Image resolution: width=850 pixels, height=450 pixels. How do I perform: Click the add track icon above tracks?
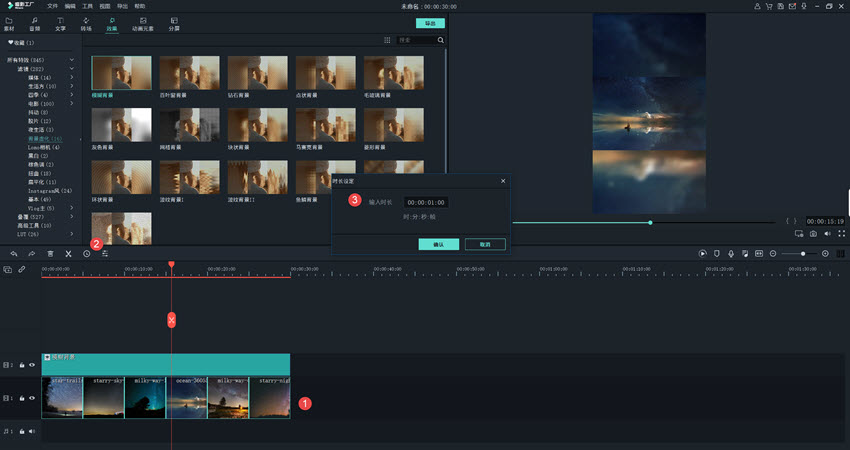click(8, 270)
